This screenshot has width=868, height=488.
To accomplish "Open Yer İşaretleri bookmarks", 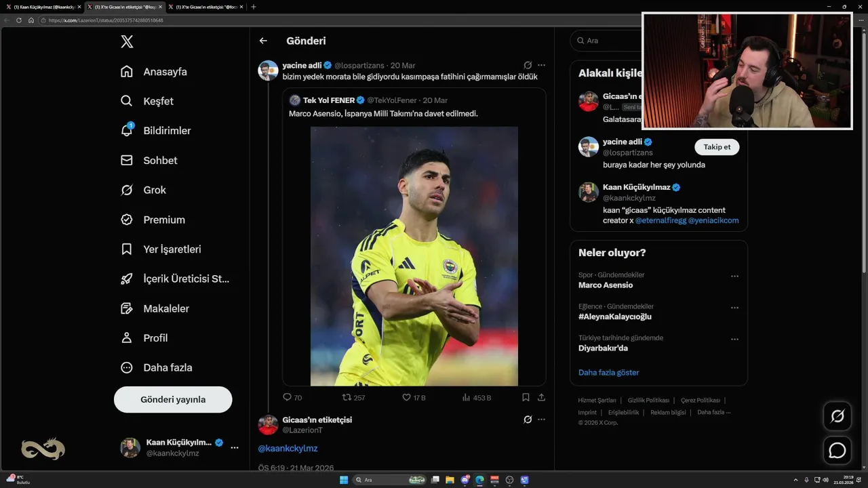I will 161,249.
